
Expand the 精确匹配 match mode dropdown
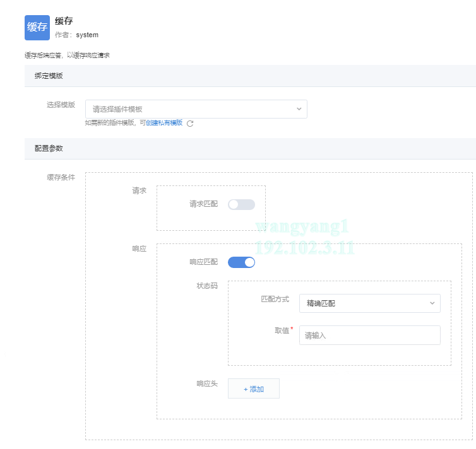369,303
